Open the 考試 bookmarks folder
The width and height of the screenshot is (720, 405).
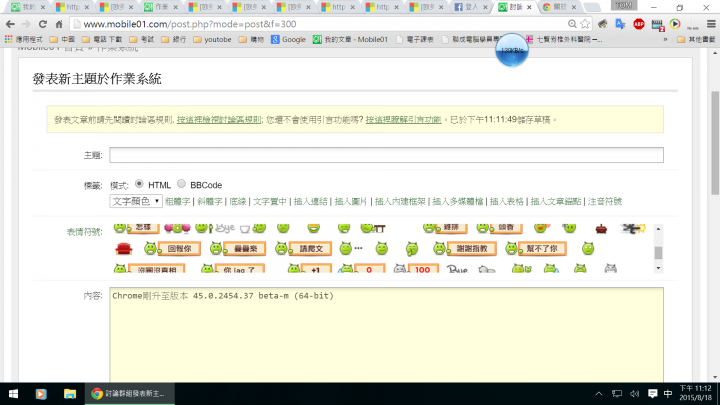click(x=141, y=39)
